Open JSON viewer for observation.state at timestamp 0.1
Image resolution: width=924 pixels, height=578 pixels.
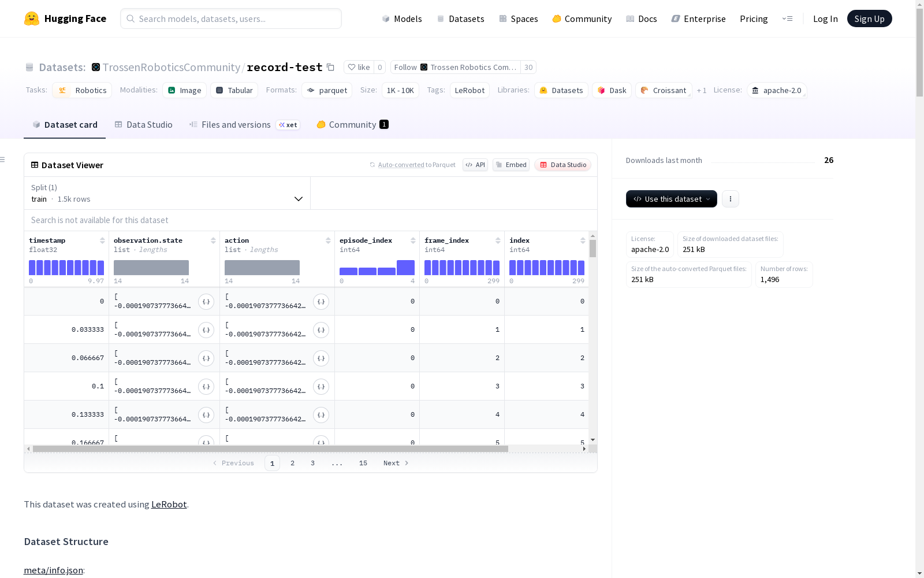[x=206, y=387]
